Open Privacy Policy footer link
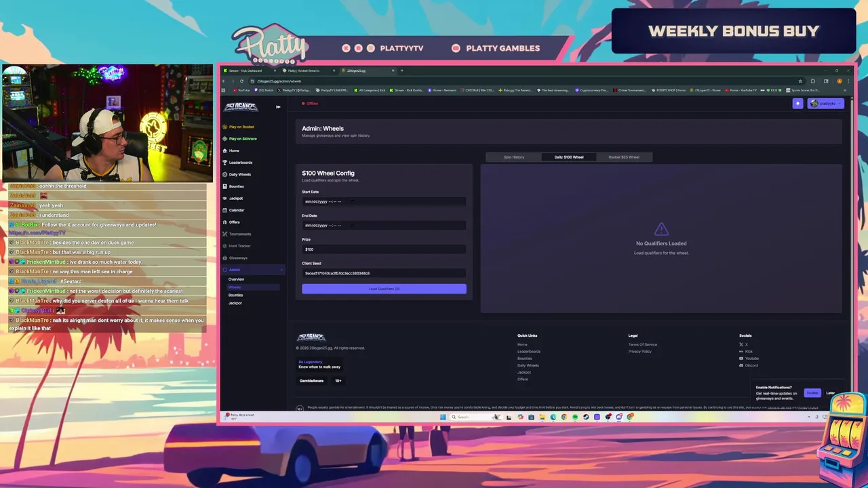This screenshot has height=488, width=868. pos(639,351)
